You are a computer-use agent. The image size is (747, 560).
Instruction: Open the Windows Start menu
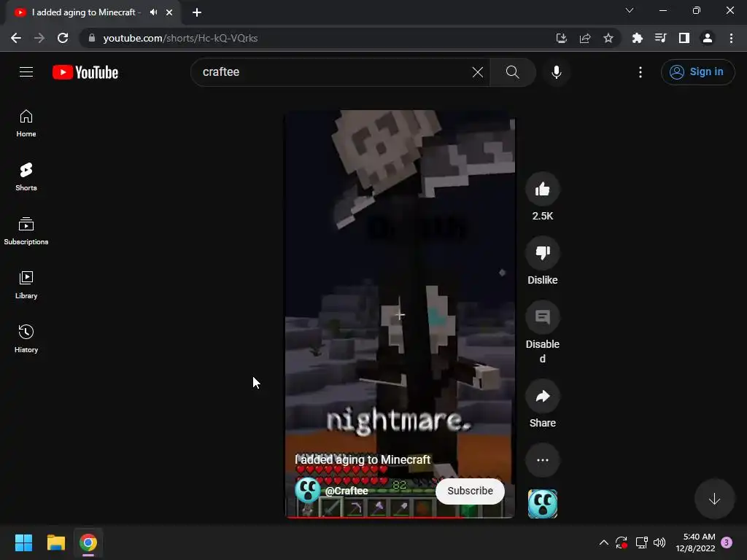(x=23, y=542)
